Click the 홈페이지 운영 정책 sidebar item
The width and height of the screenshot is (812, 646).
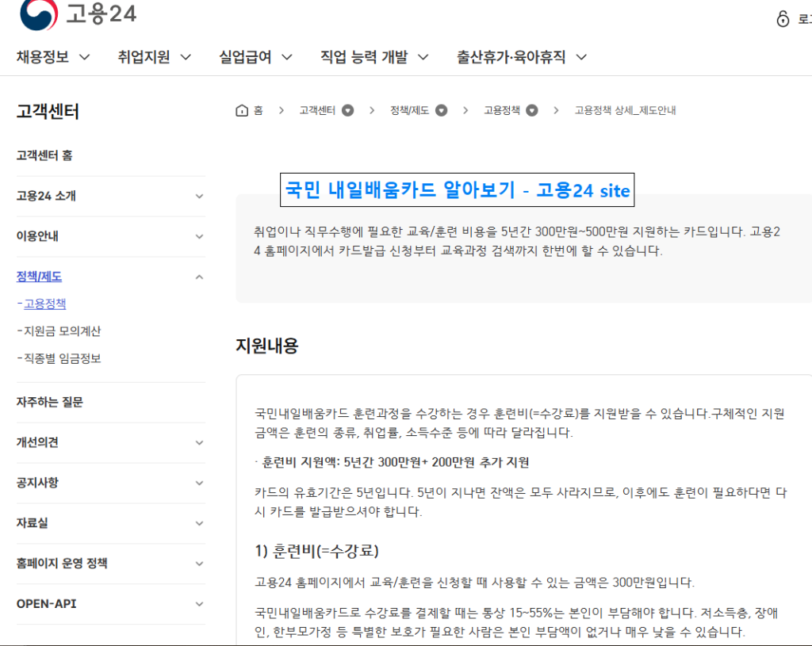(x=62, y=564)
